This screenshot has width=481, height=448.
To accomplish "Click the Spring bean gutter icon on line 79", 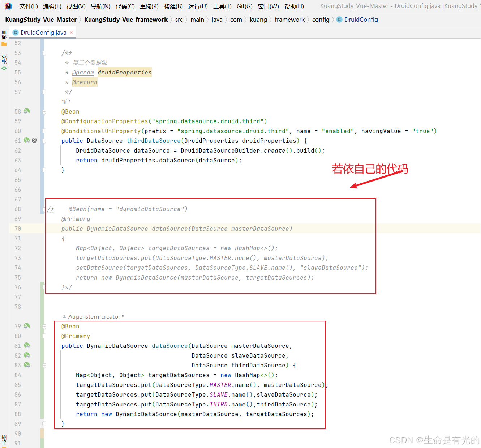I will pyautogui.click(x=27, y=326).
